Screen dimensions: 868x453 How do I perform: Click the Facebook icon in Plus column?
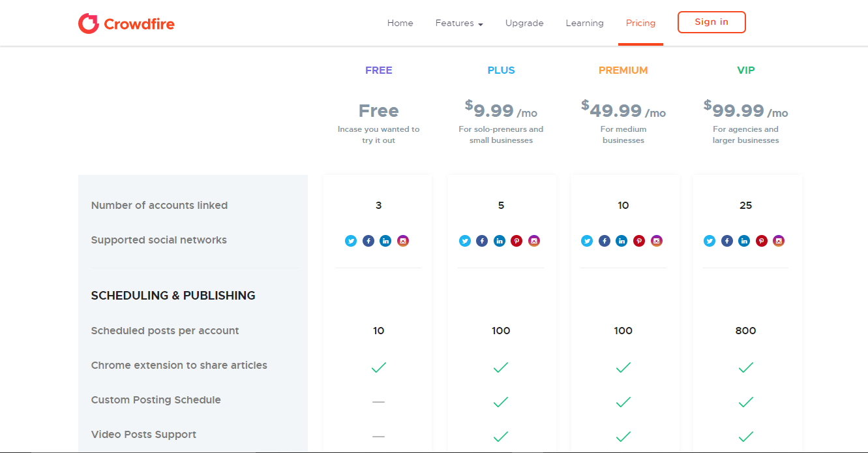click(482, 241)
